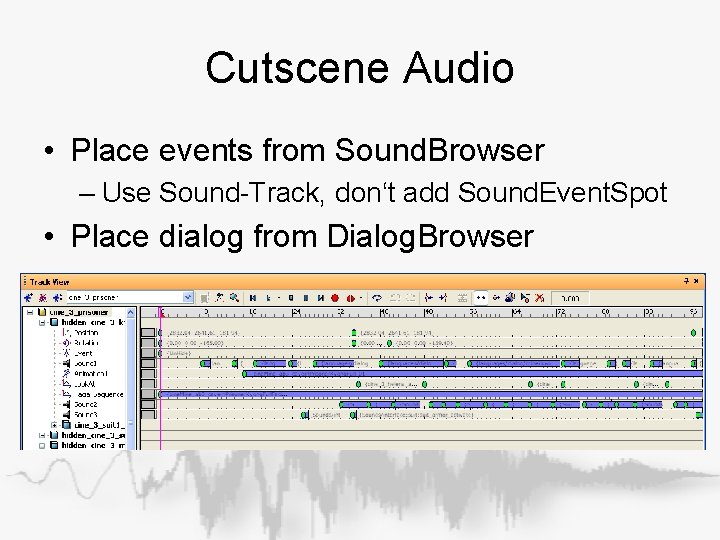Collapse the cine_3_prisoner root node
The image size is (720, 540).
(30, 312)
